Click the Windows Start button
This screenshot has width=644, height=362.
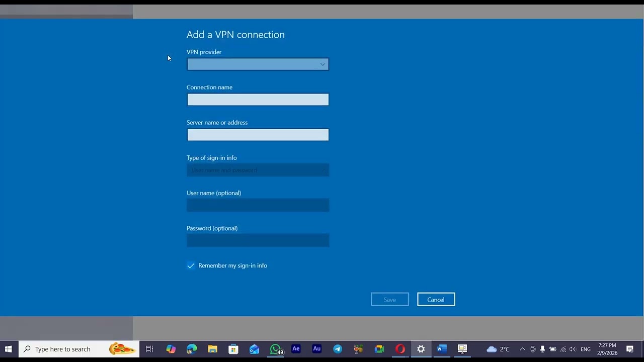coord(9,349)
